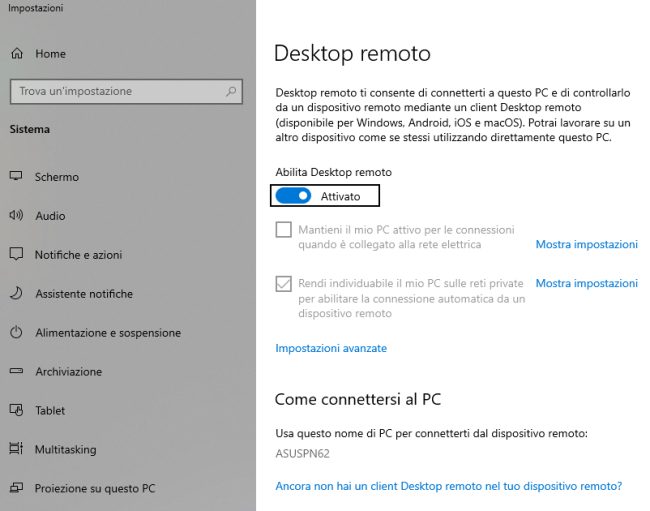The width and height of the screenshot is (650, 511).
Task: Click the Schermo monitor icon
Action: coord(16,176)
